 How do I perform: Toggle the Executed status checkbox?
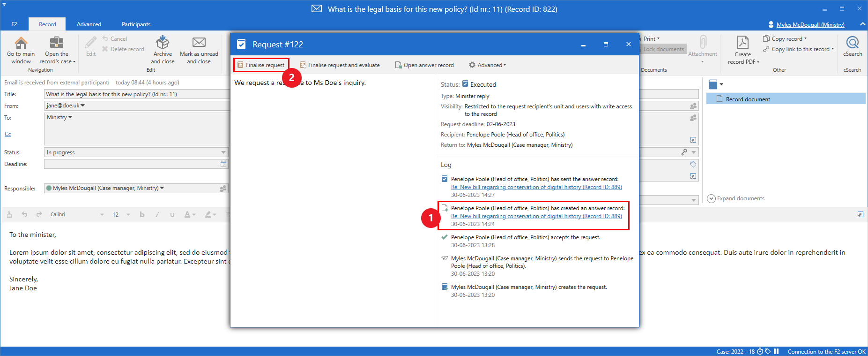pos(465,84)
